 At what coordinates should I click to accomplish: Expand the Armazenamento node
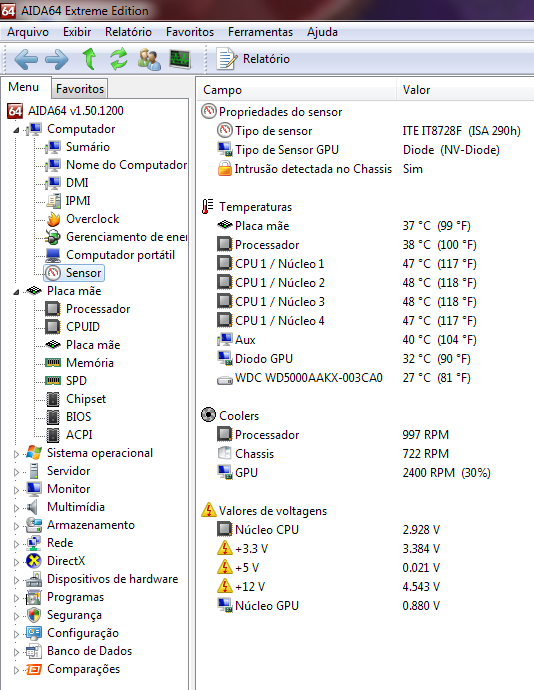click(16, 526)
